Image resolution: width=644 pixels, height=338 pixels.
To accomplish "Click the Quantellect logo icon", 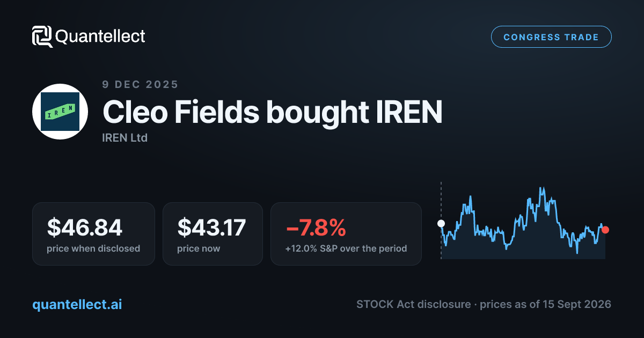I will pos(42,36).
